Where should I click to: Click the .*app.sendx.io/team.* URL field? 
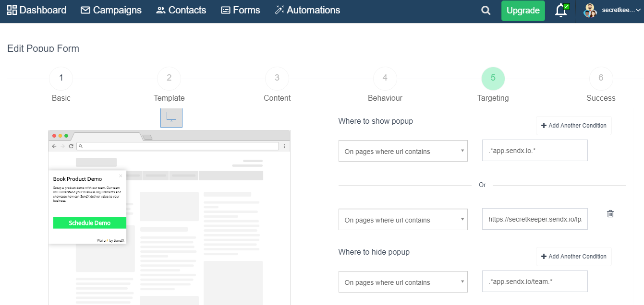tap(535, 282)
